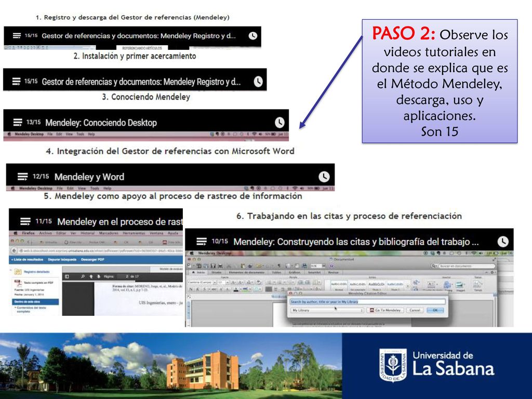Screen dimensions: 532x399
Task: Click 'Mendeley: Conociendo Desktop' video title
Action: [101, 123]
